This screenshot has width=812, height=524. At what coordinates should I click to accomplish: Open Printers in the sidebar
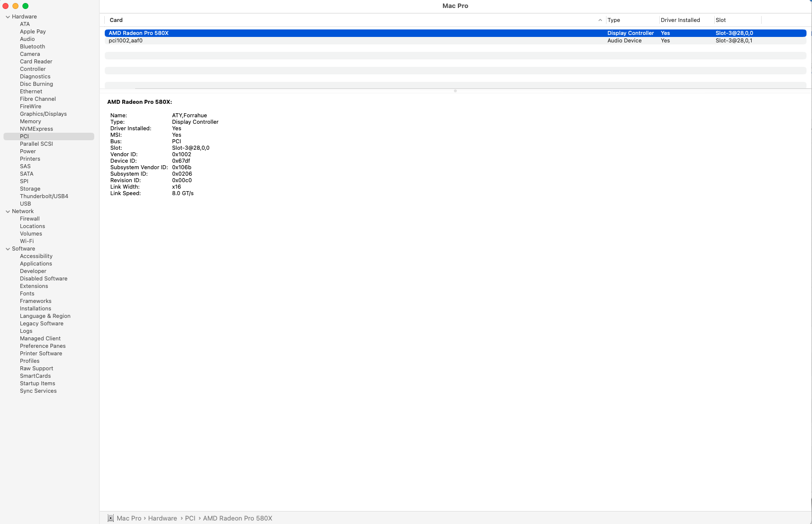[30, 159]
